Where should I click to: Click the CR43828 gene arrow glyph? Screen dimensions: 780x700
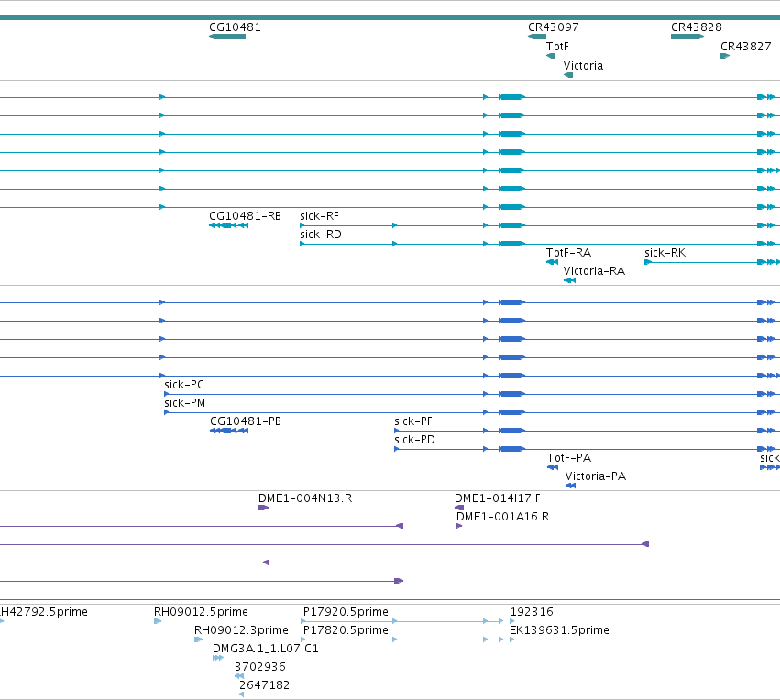point(687,37)
